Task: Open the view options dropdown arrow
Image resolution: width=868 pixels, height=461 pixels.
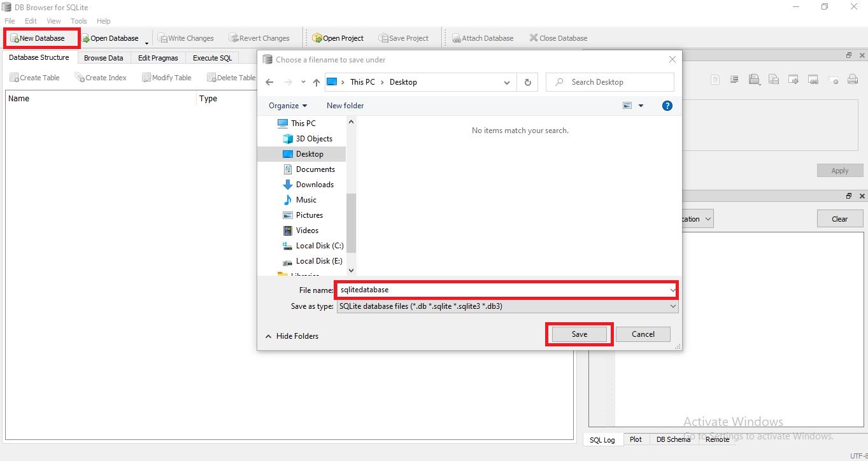Action: pyautogui.click(x=641, y=106)
